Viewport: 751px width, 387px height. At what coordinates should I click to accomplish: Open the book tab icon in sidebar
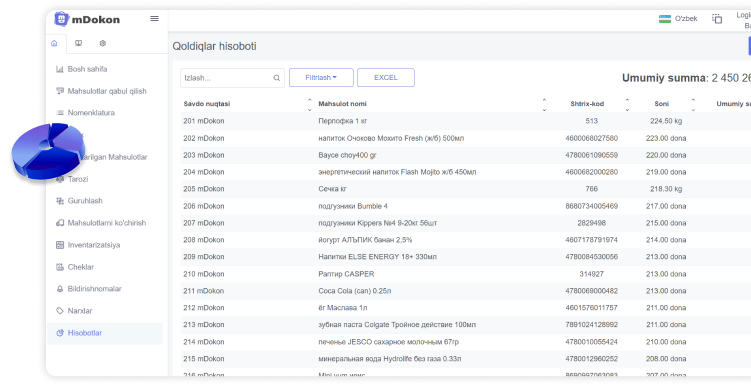click(79, 43)
